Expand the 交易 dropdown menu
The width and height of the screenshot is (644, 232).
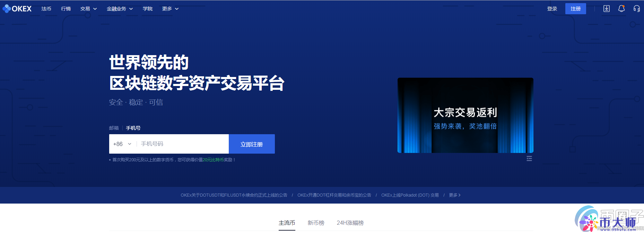pos(88,9)
